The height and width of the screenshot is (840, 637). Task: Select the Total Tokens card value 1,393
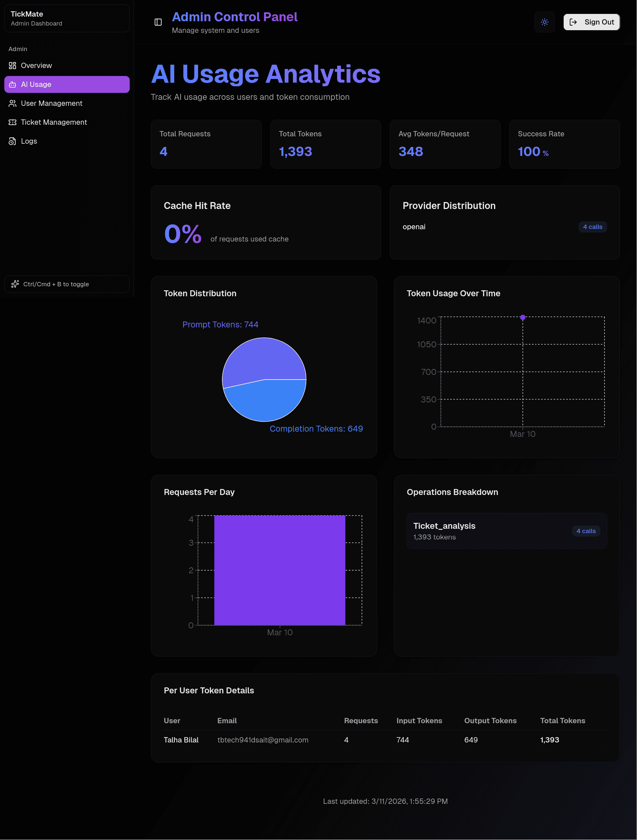pos(296,152)
